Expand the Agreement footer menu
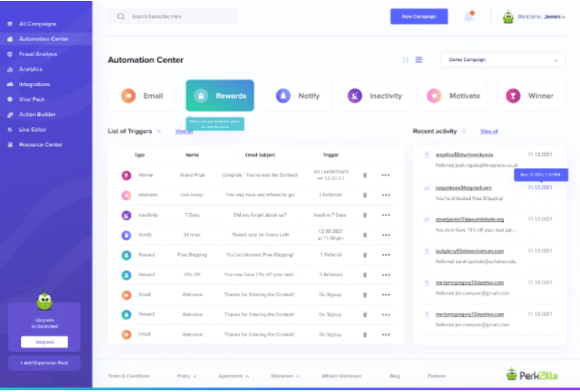Viewport: 580px width, 392px height. 233,376
